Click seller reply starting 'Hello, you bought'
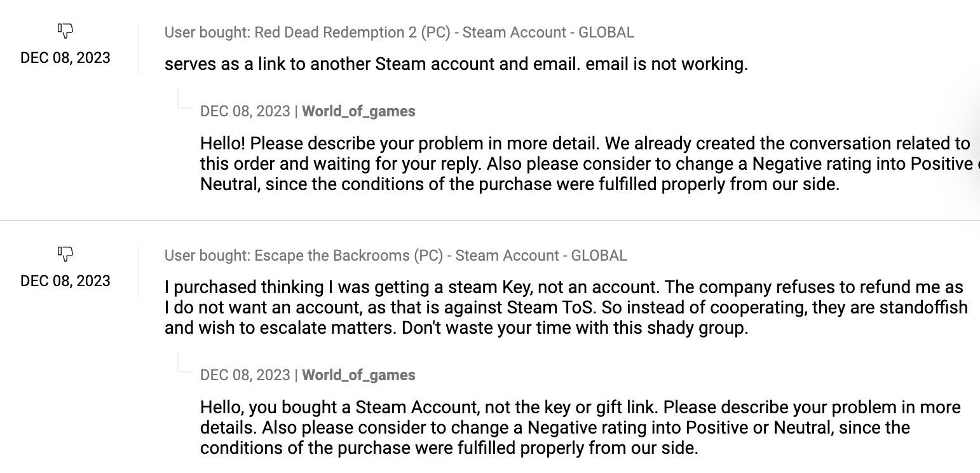Screen dimensions: 980x473 pos(580,427)
